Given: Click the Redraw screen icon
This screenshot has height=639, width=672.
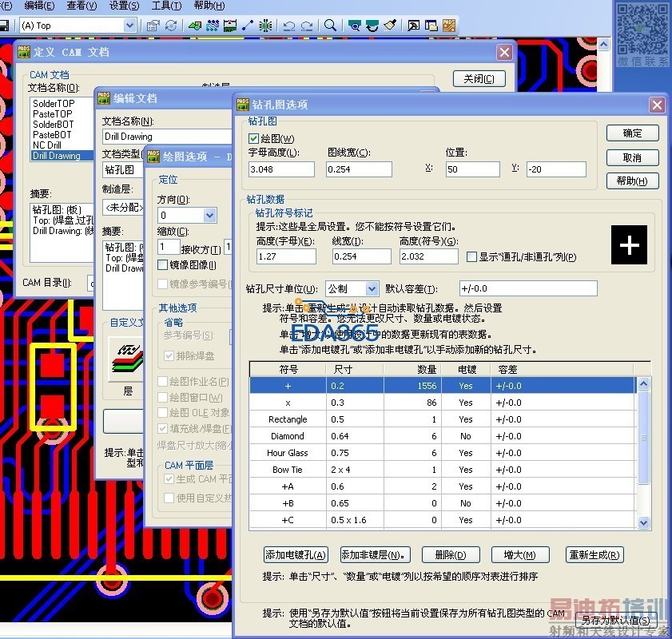Looking at the screenshot, I should tap(372, 26).
